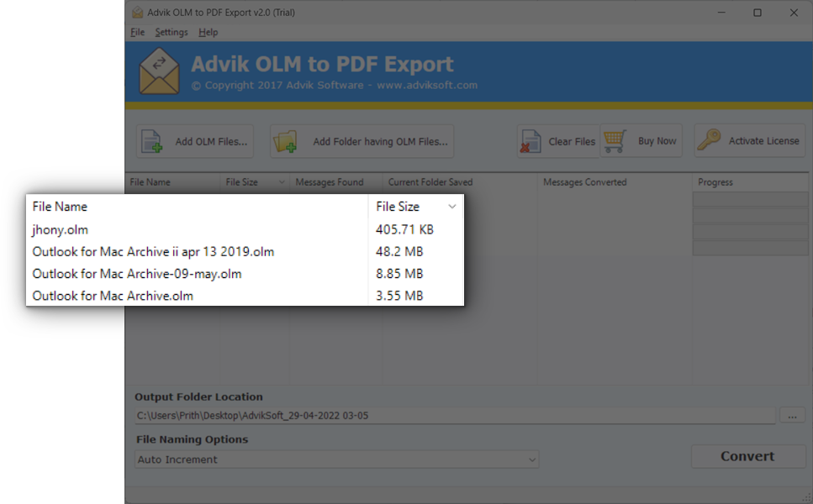
Task: Click the File Size header in the enlarged list
Action: click(398, 207)
